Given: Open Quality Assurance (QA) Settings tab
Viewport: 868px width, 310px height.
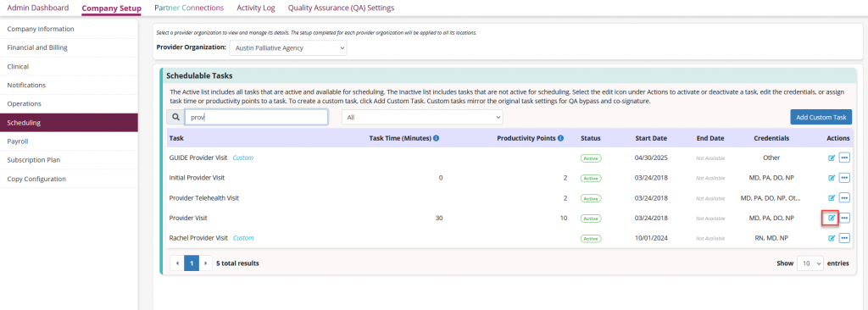Looking at the screenshot, I should tap(341, 8).
